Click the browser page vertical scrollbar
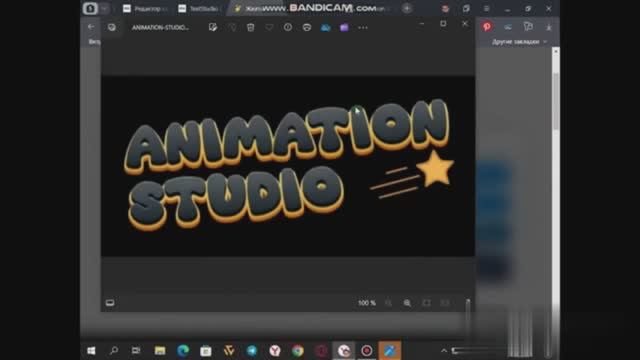This screenshot has width=640, height=360. (556, 102)
